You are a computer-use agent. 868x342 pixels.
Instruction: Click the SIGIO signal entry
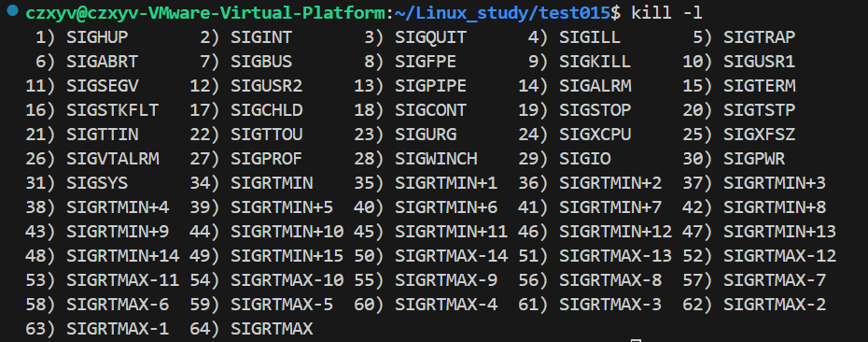584,159
